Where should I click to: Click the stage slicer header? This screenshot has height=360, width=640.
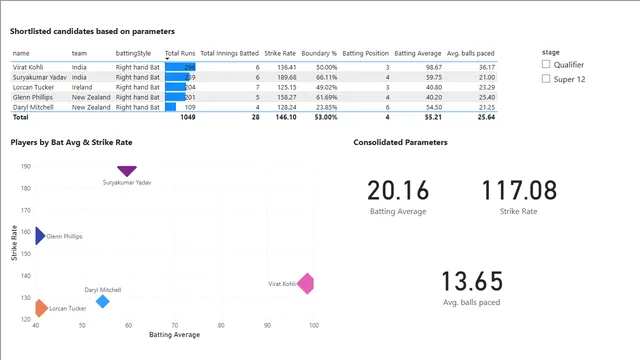(x=551, y=52)
